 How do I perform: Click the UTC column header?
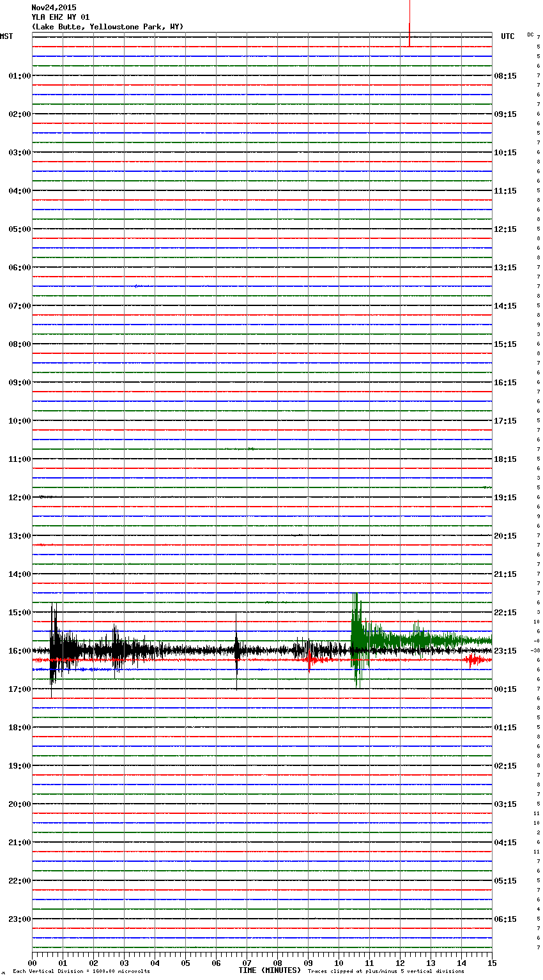(508, 36)
